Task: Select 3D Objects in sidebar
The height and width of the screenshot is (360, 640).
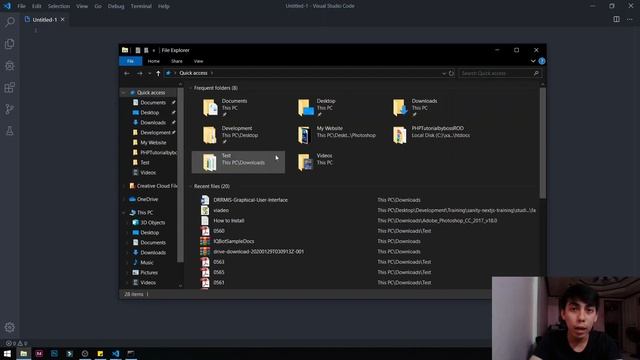Action: pyautogui.click(x=153, y=222)
